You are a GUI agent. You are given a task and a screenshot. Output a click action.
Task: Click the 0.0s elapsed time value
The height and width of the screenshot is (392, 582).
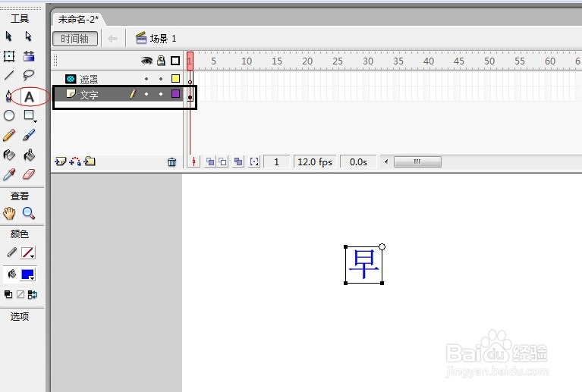coord(358,162)
